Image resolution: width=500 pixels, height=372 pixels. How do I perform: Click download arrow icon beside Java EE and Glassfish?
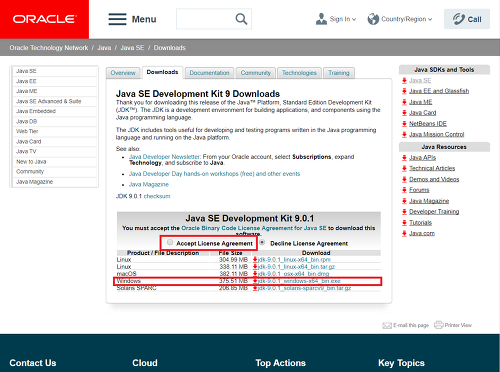(x=404, y=91)
